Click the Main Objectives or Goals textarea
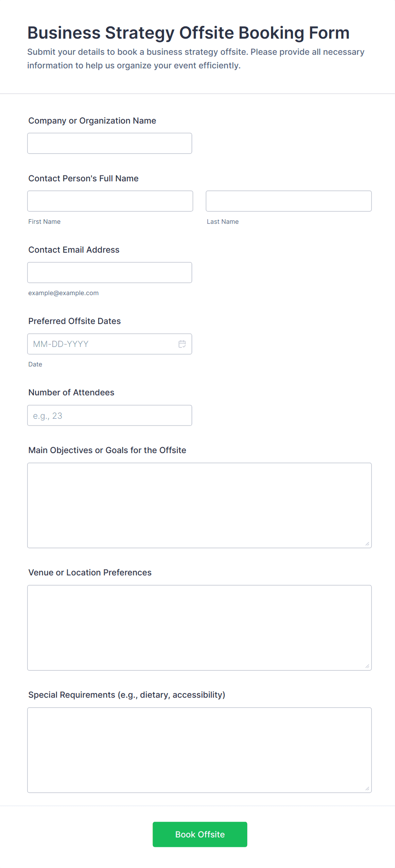395x868 pixels. 199,505
